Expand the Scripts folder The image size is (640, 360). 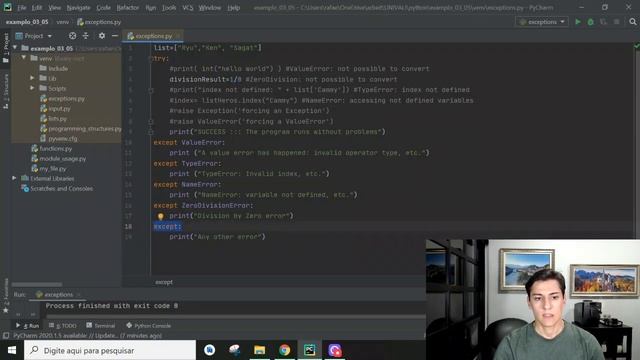(x=32, y=88)
